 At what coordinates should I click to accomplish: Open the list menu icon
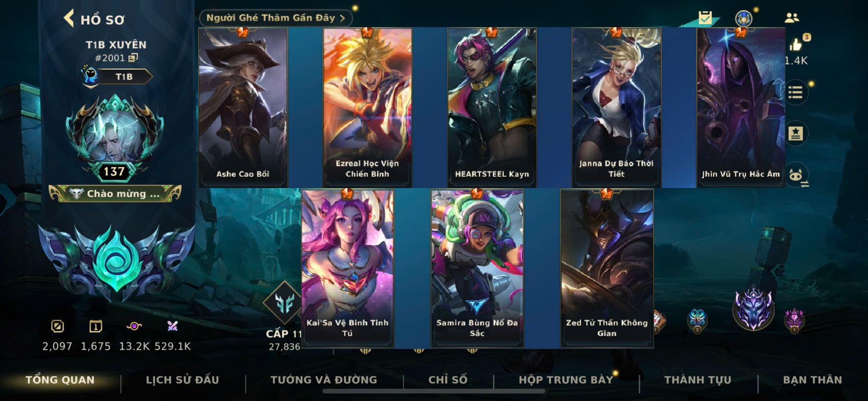coord(796,93)
